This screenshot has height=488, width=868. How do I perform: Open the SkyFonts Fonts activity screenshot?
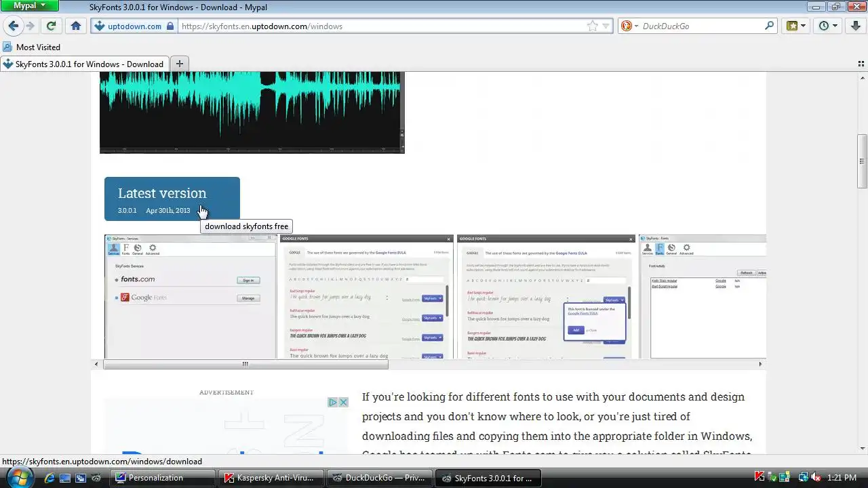coord(703,296)
